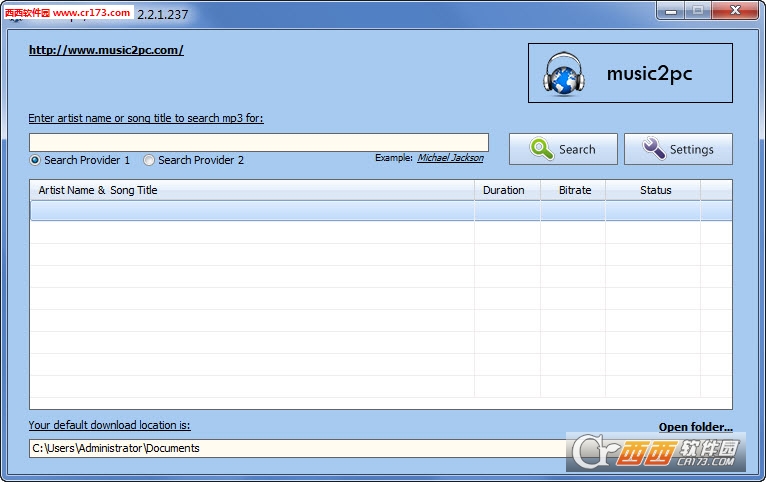Screen dimensions: 766x482
Task: Maximize the music2pc window
Action: [x=698, y=11]
